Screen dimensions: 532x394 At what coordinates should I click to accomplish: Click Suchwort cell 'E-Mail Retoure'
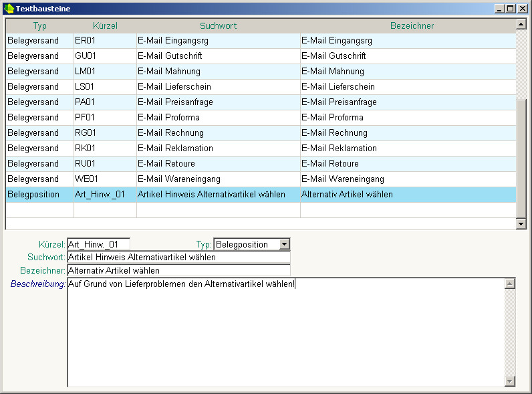tap(219, 164)
